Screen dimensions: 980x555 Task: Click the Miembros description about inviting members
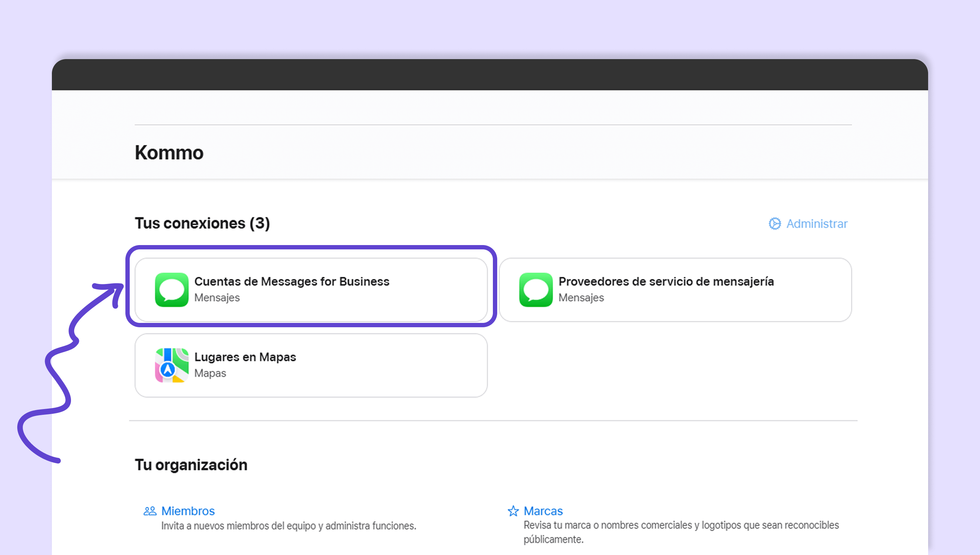(289, 526)
